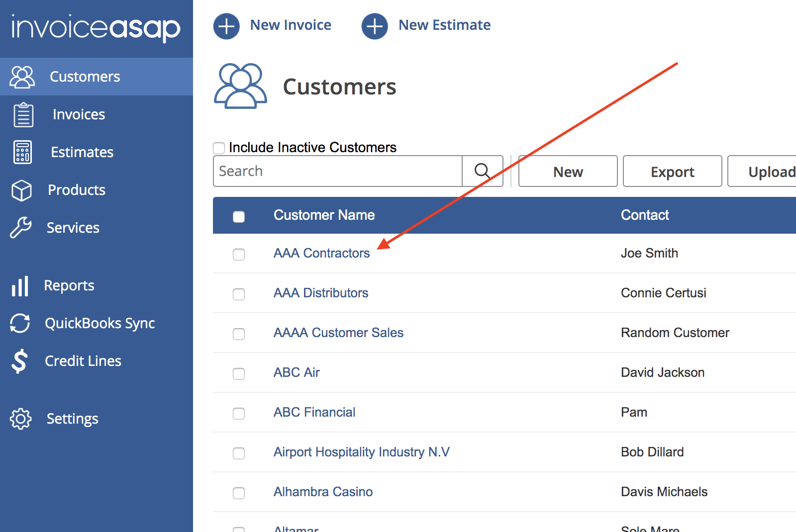Tick the ABC Financial row checkbox
Image resolution: width=796 pixels, height=532 pixels.
pos(239,413)
